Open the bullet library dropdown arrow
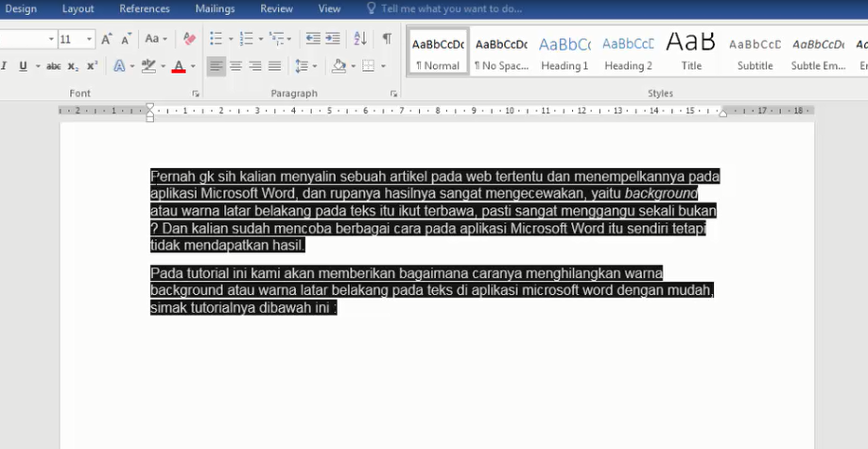Screen dimensions: 868x449 [x=231, y=39]
